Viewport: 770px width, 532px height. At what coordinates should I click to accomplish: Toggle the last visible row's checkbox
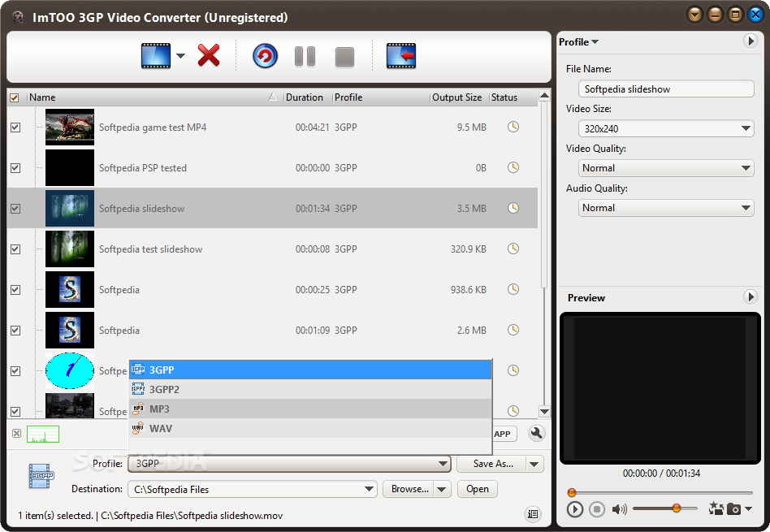coord(15,411)
